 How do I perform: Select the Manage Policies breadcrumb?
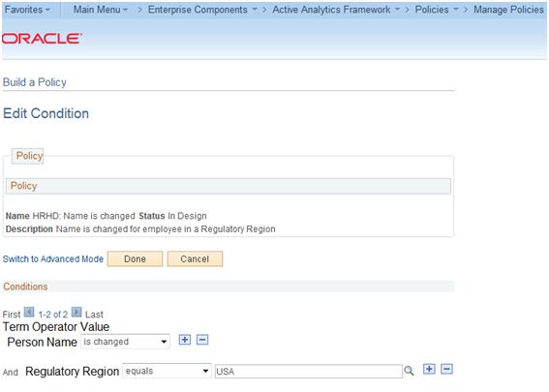point(508,10)
